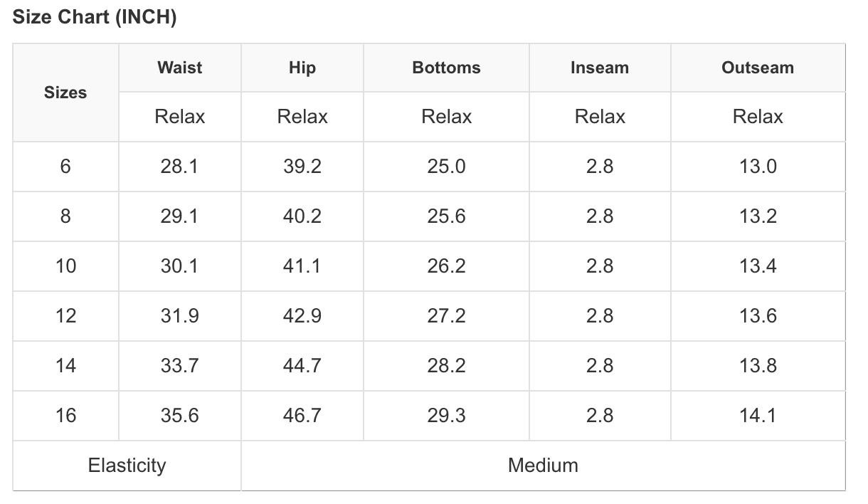Image resolution: width=868 pixels, height=504 pixels.
Task: Click size 8 row label
Action: 65,216
